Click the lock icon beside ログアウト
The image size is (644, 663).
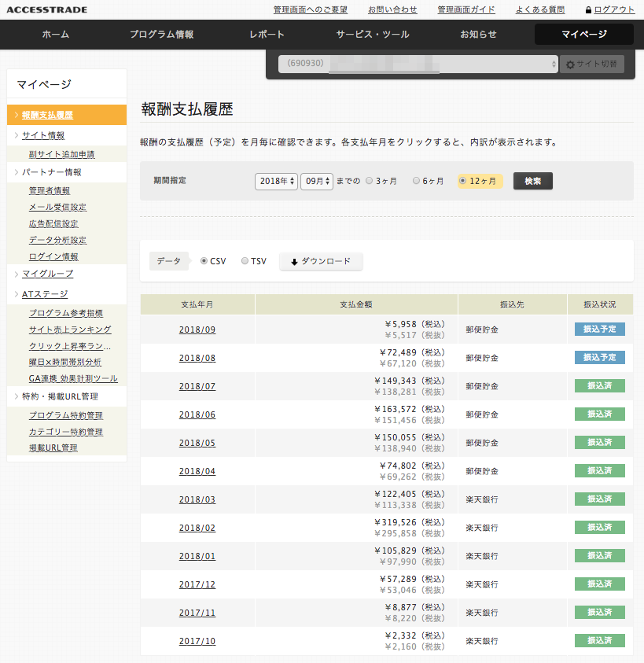pyautogui.click(x=588, y=9)
